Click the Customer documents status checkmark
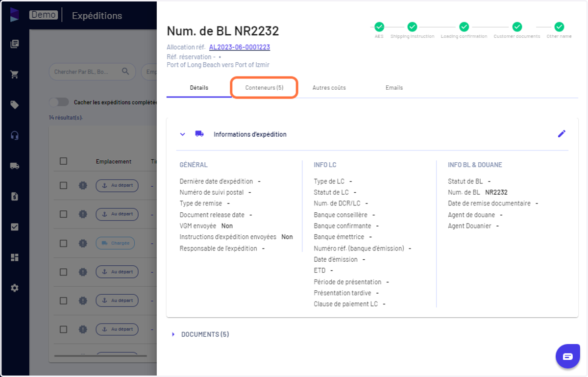588x377 pixels. (516, 27)
